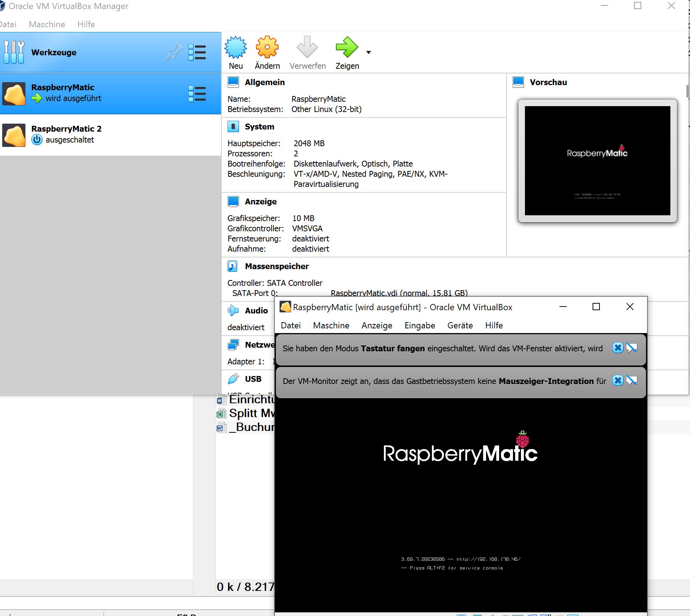Open the Datei menu in the VM window
This screenshot has height=616, width=690.
(x=291, y=325)
